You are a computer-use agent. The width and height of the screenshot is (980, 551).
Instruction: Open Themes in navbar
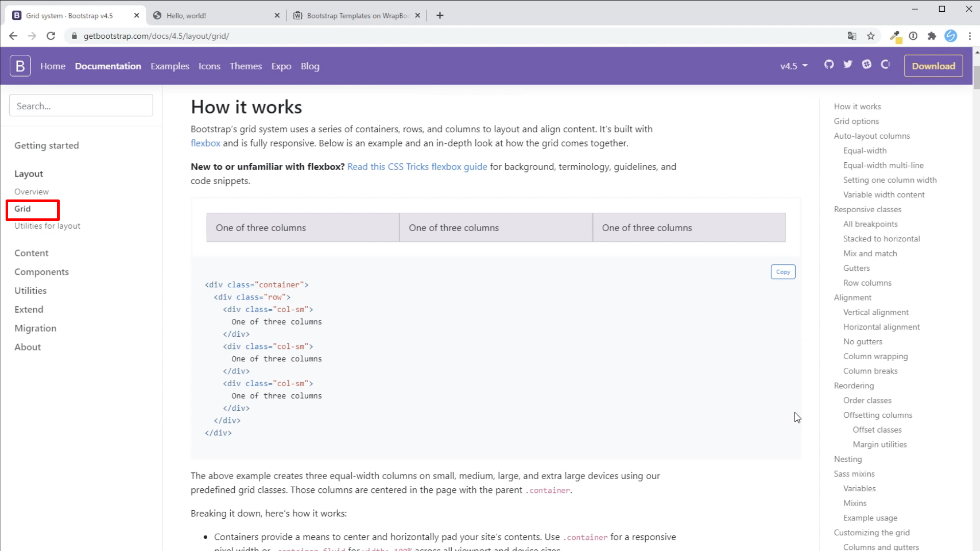[x=246, y=66]
